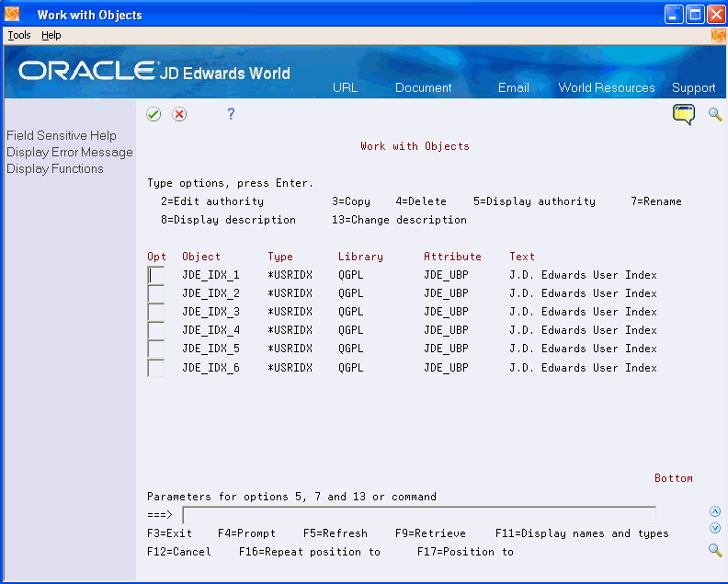Focus the Opt field for JDE_IDX_3
Image resolution: width=728 pixels, height=584 pixels.
pyautogui.click(x=155, y=312)
